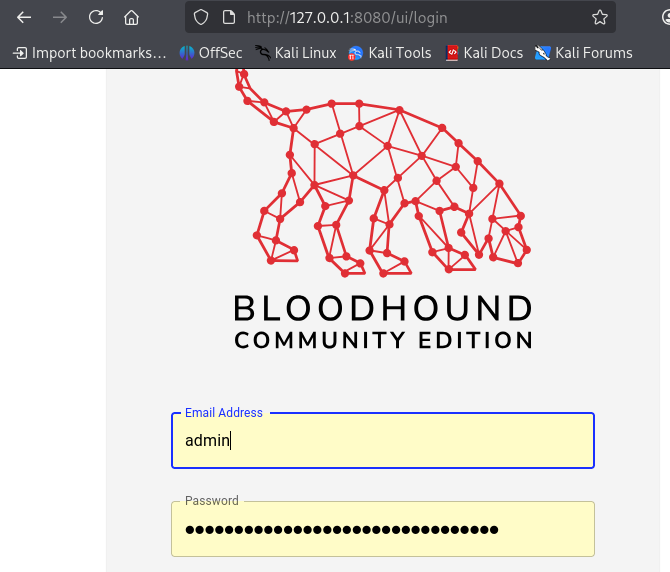Show site information via page icon
The width and height of the screenshot is (670, 572).
(229, 18)
